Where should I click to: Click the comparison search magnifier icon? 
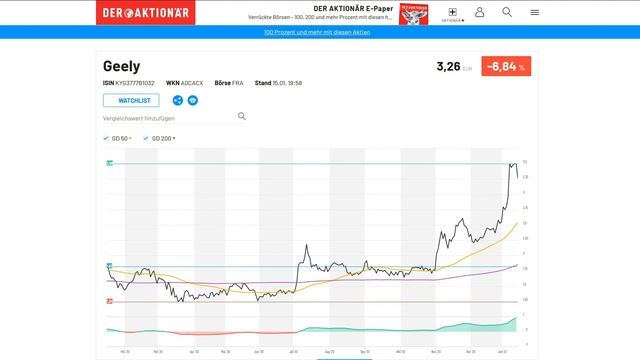pos(242,116)
